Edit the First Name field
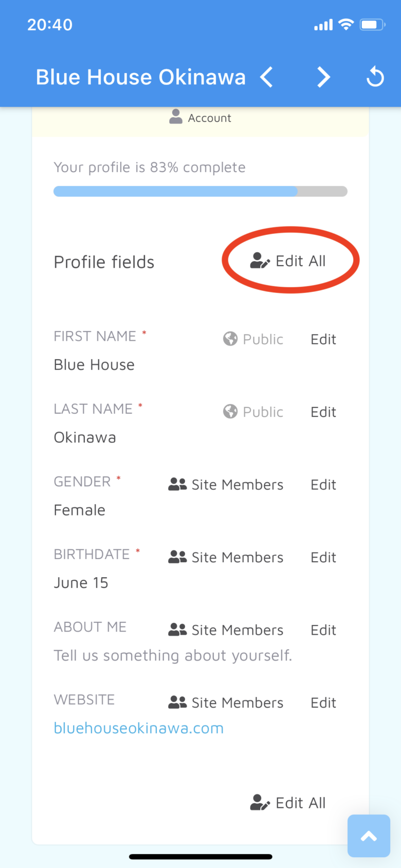 point(323,339)
